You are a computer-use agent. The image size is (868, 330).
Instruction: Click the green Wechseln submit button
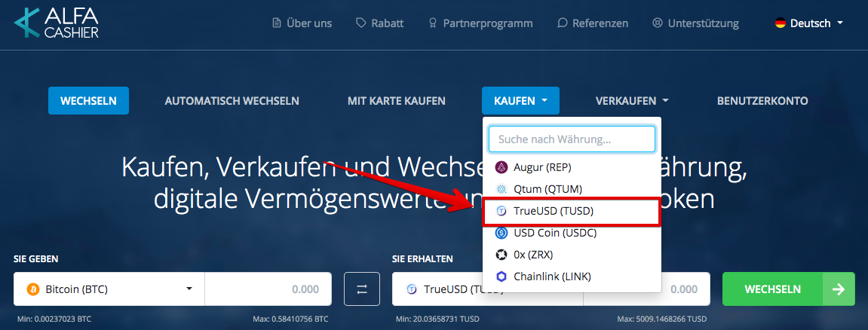(788, 289)
